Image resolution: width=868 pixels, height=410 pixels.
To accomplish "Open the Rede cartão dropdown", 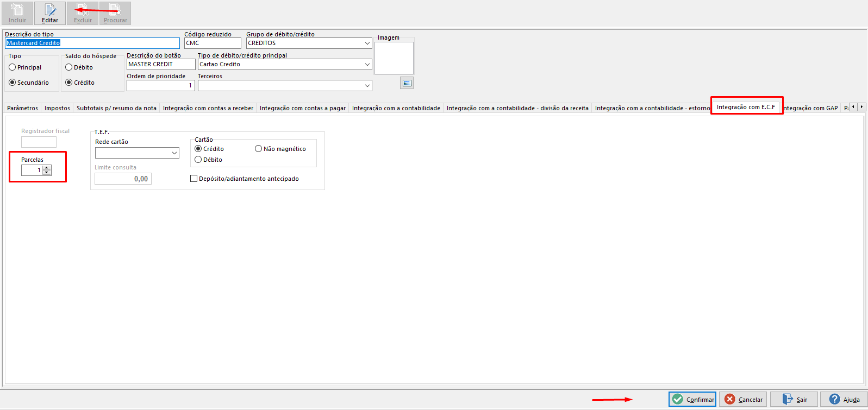I will pos(174,153).
